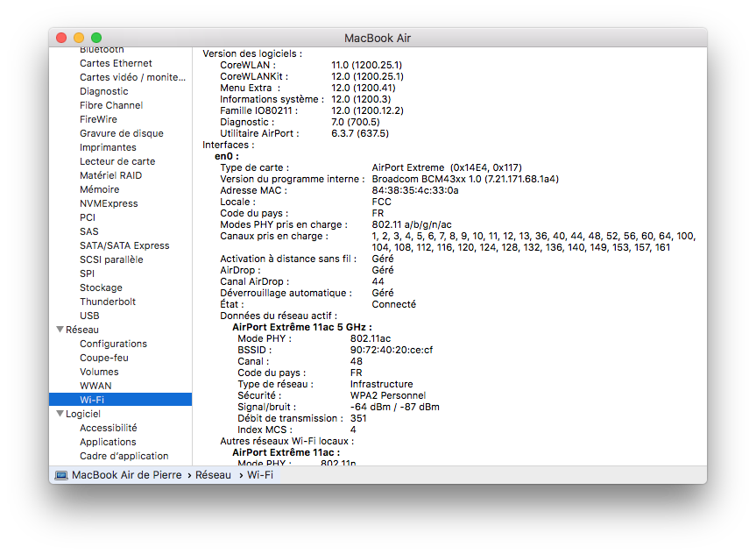This screenshot has height=554, width=756.
Task: Click the Données du réseau actif label
Action: click(279, 316)
